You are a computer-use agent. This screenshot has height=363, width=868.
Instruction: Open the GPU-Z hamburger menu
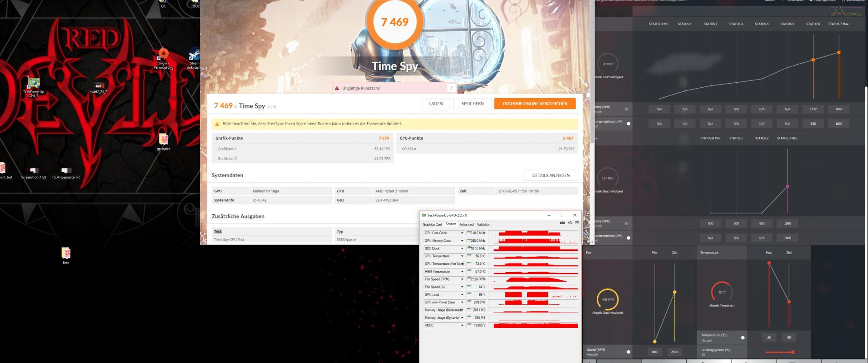tap(577, 223)
